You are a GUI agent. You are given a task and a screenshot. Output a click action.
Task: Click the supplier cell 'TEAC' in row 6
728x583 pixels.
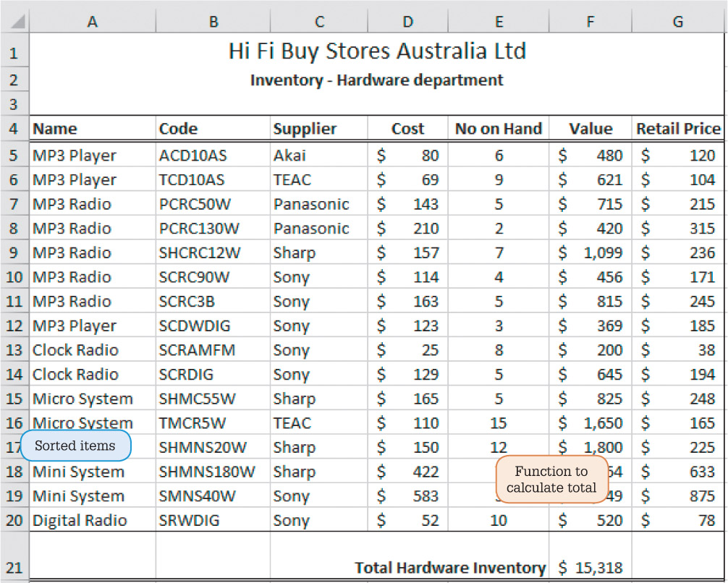click(319, 179)
